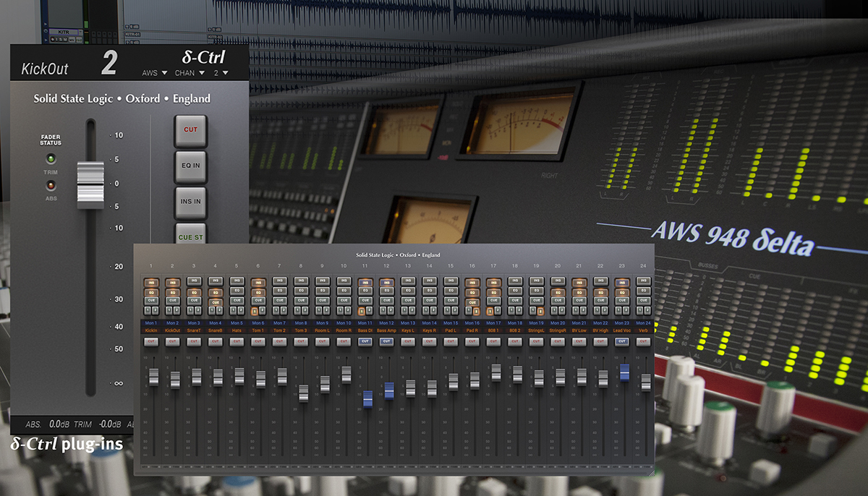This screenshot has height=496, width=868.
Task: Cut the Keys L channel in the mixer
Action: click(408, 341)
